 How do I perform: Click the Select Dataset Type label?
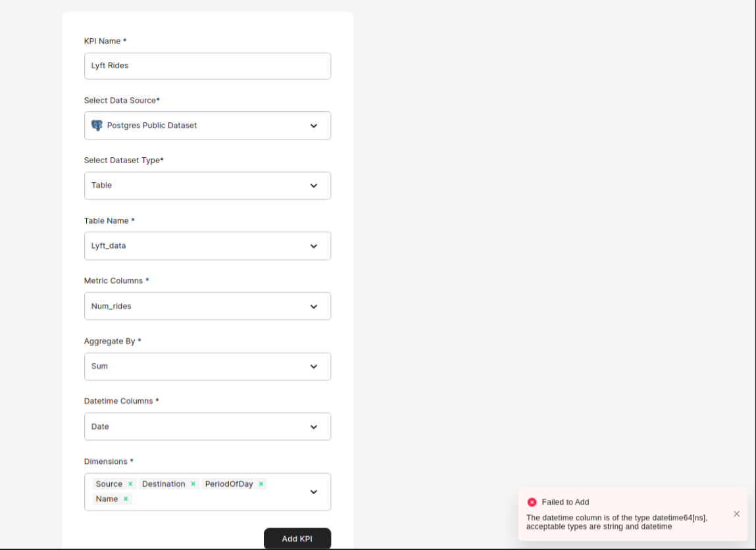(x=124, y=161)
